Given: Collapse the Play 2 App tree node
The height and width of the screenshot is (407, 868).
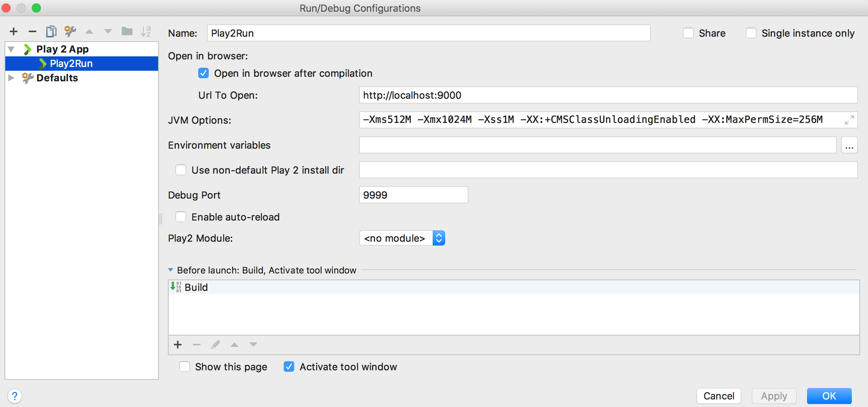Looking at the screenshot, I should click(11, 49).
